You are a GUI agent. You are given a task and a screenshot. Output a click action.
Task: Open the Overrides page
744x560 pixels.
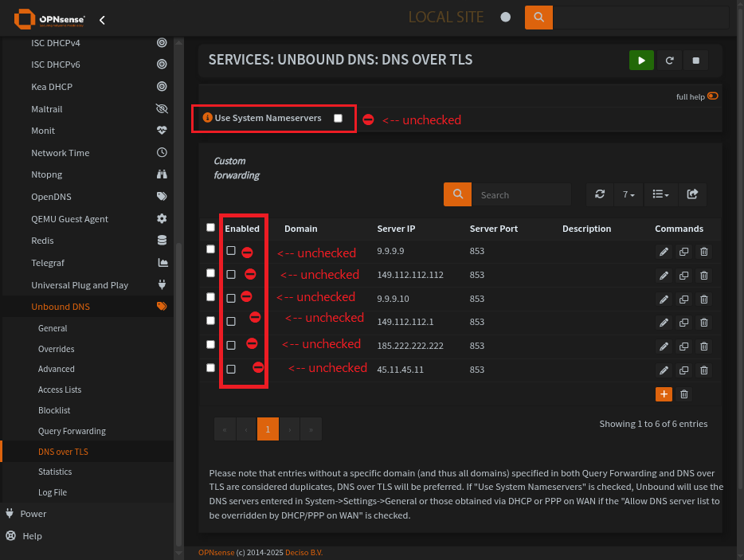[x=56, y=349]
